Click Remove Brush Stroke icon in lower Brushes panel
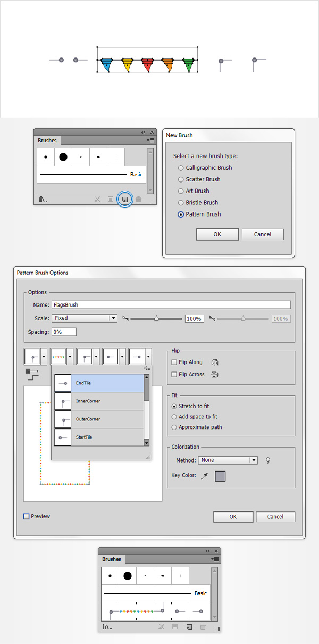 [161, 627]
